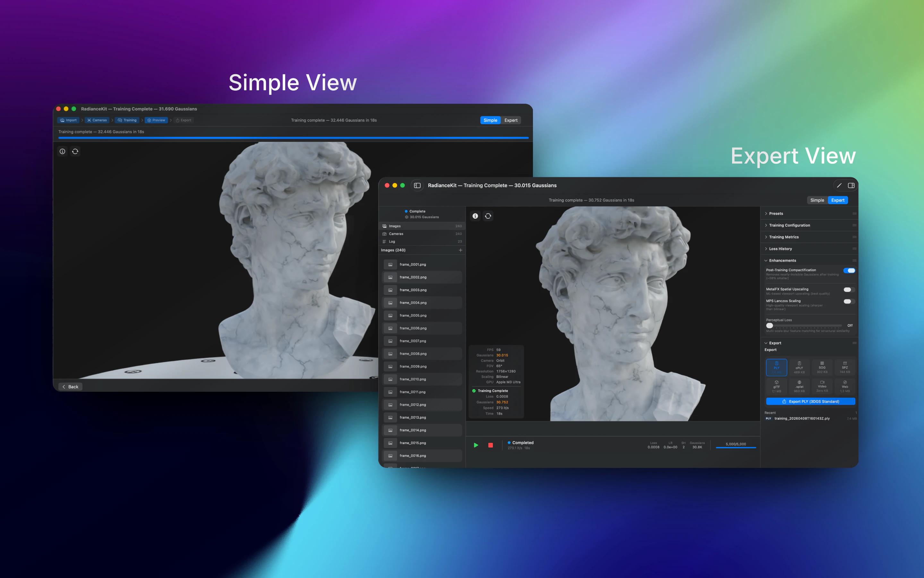
Task: Select PLY export format tile
Action: tap(776, 367)
